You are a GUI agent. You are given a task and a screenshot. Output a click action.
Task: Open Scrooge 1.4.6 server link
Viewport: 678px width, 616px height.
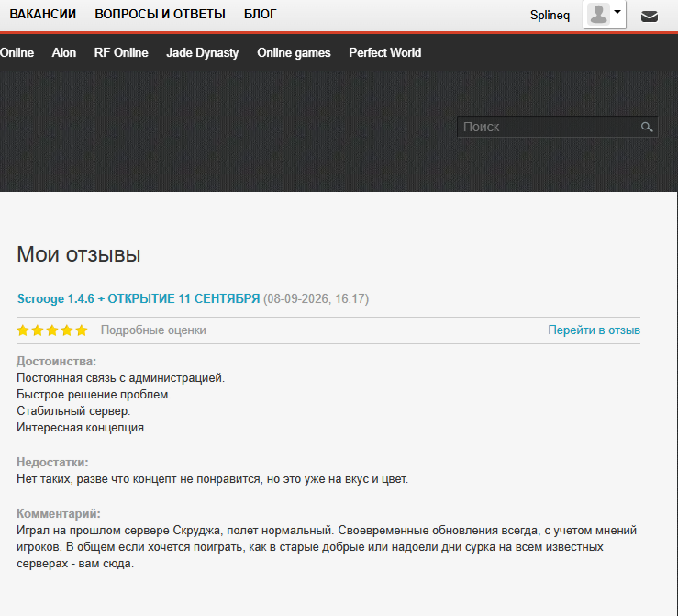[x=139, y=299]
